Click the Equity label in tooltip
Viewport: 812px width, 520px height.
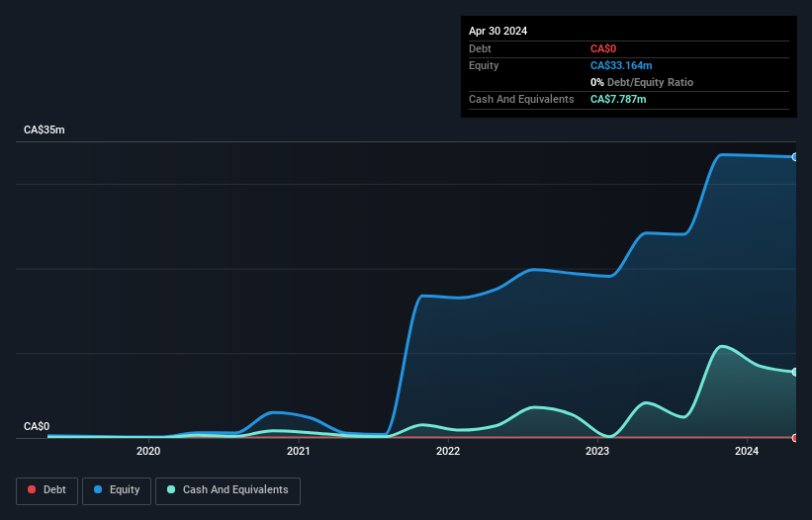coord(484,65)
